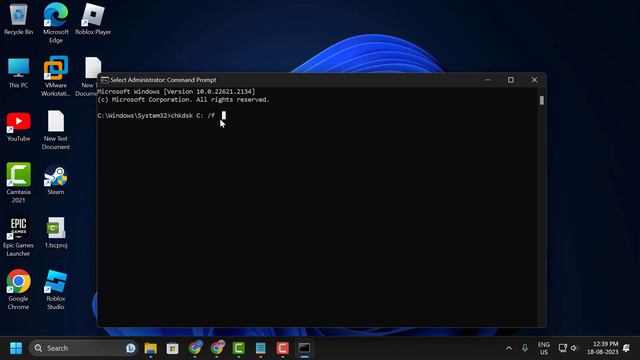Minimize the Command Prompt window

tap(487, 80)
